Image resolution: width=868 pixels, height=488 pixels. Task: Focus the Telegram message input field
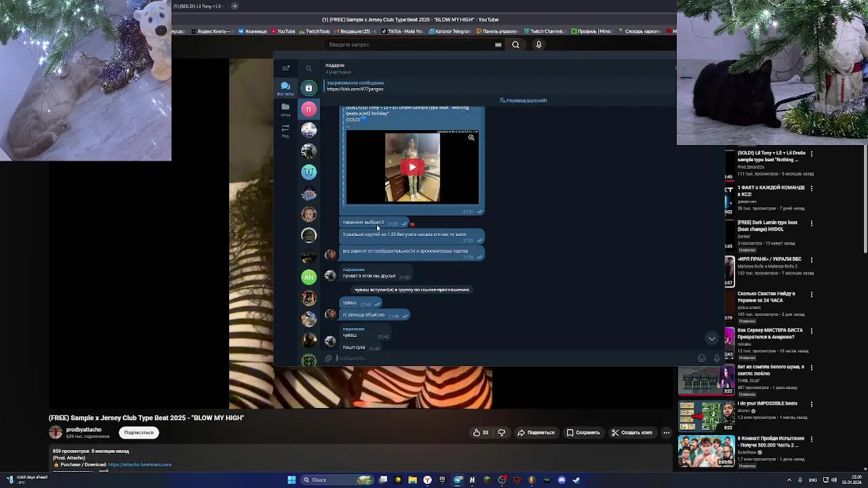point(515,358)
